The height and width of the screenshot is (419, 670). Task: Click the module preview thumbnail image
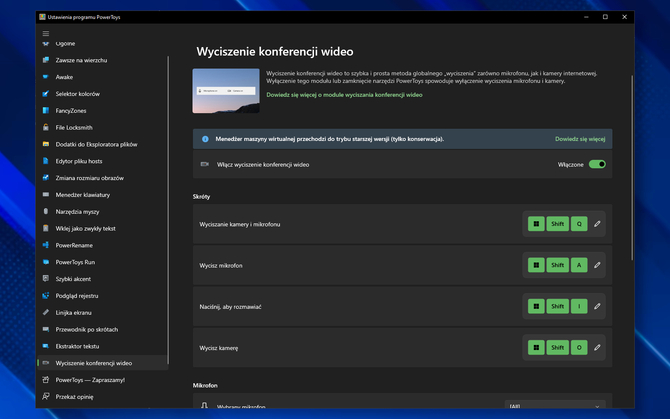[226, 91]
